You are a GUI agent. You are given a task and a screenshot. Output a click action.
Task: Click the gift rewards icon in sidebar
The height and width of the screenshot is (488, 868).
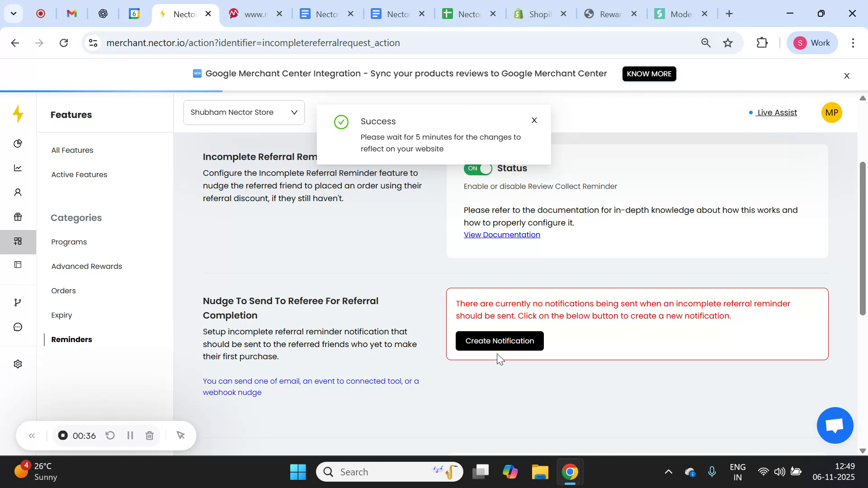(18, 216)
